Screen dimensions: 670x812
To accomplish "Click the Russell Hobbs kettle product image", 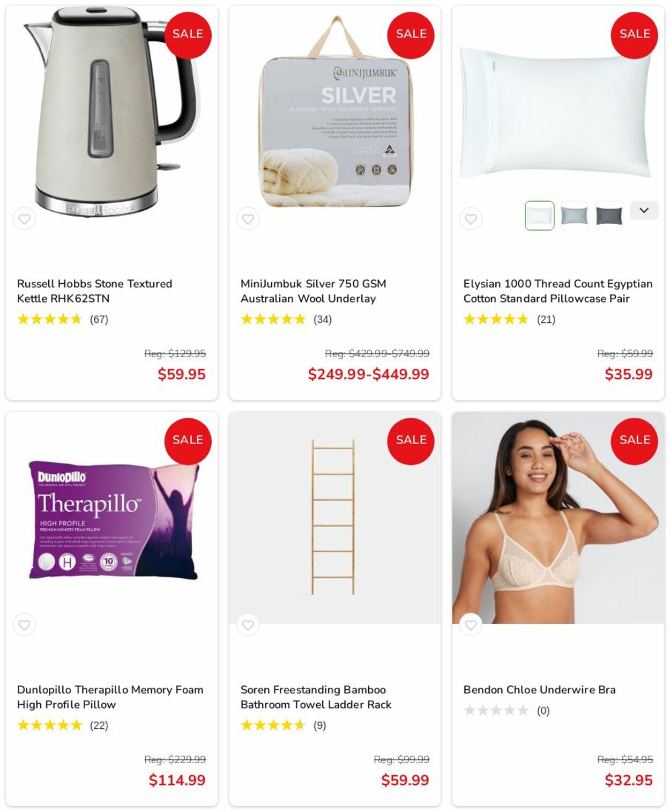I will (x=111, y=112).
